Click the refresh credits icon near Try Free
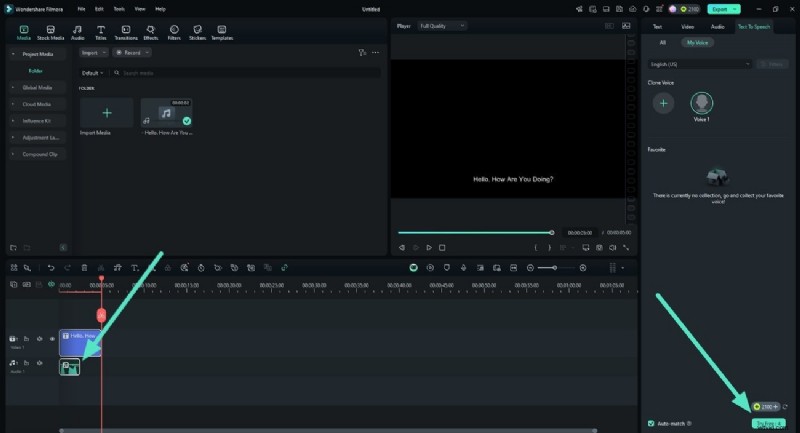800x433 pixels. tap(785, 406)
